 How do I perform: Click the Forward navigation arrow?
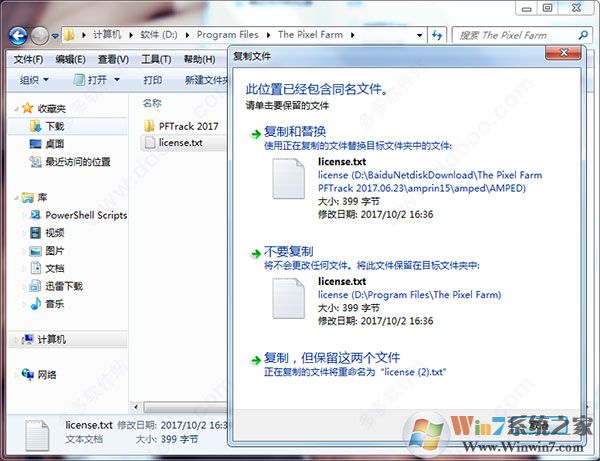(x=39, y=36)
